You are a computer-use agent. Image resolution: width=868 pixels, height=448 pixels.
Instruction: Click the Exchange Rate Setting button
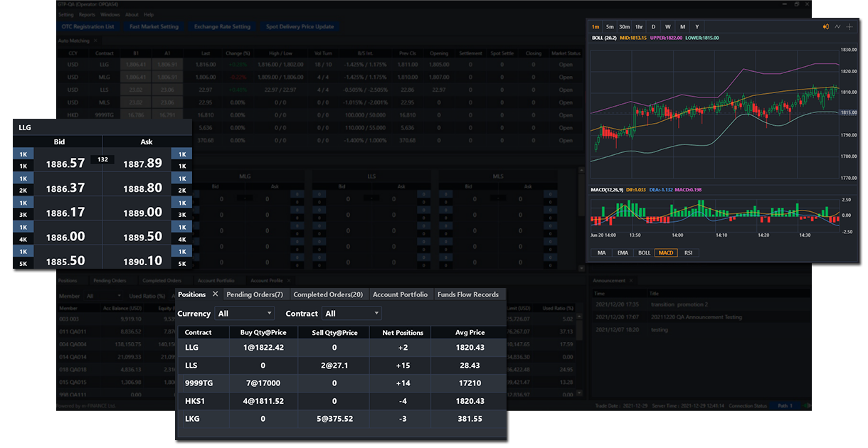pyautogui.click(x=222, y=27)
